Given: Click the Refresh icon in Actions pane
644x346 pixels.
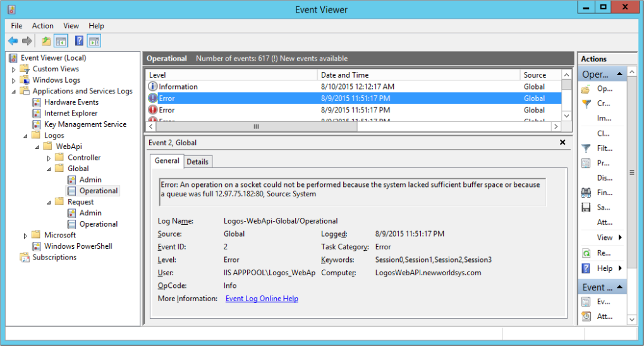Looking at the screenshot, I should coord(586,253).
